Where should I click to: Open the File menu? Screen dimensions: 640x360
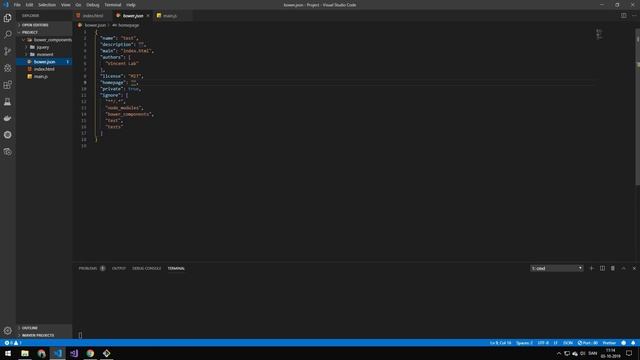[17, 5]
